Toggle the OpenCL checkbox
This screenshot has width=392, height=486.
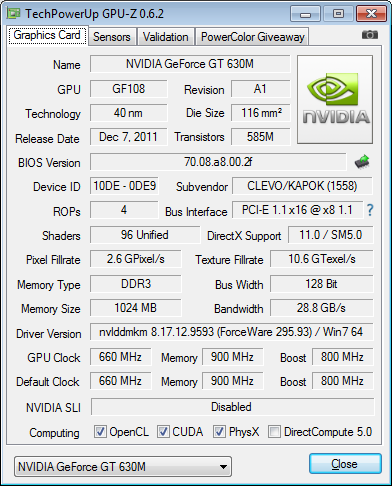click(100, 432)
